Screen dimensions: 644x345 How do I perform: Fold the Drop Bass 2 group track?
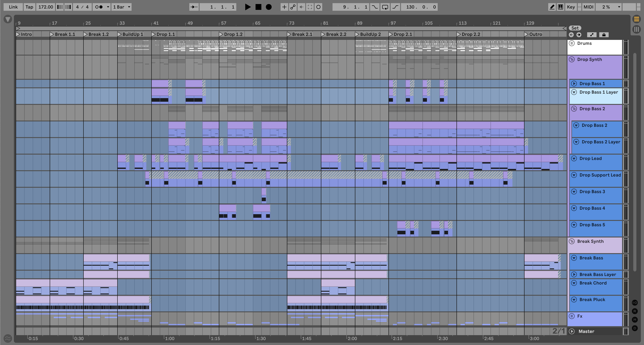574,109
